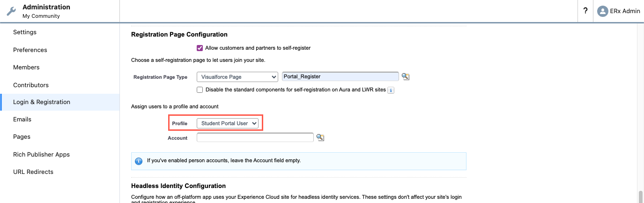The image size is (644, 203).
Task: Select Emails in the left navigation
Action: tap(22, 120)
